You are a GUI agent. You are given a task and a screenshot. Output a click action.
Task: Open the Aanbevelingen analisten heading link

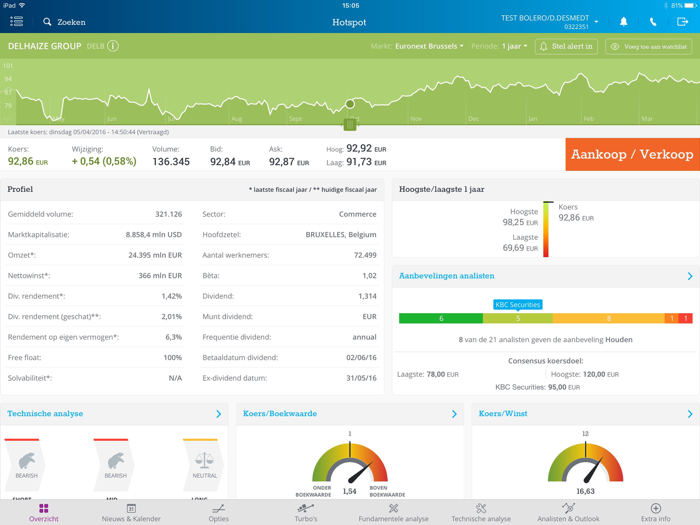tap(446, 276)
